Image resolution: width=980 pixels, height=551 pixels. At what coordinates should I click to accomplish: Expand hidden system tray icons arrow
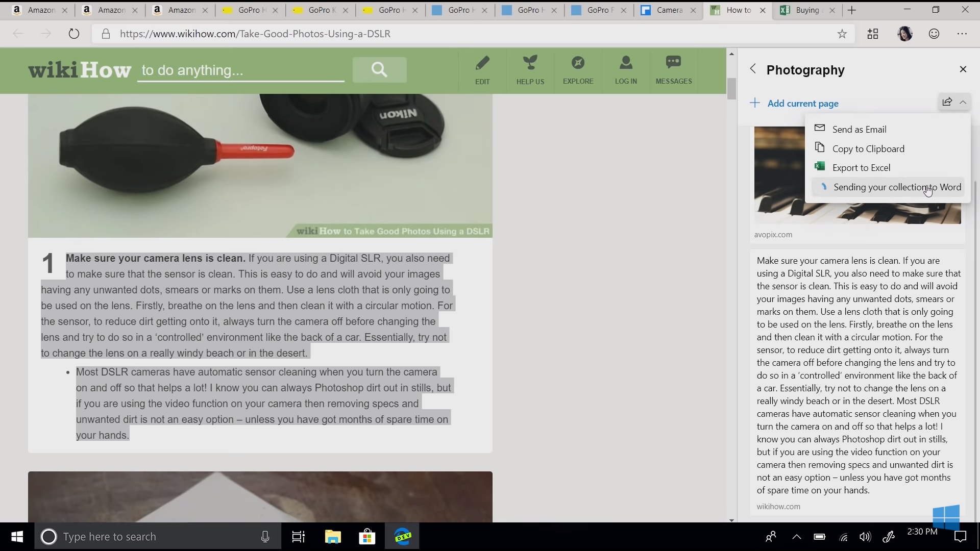(796, 537)
